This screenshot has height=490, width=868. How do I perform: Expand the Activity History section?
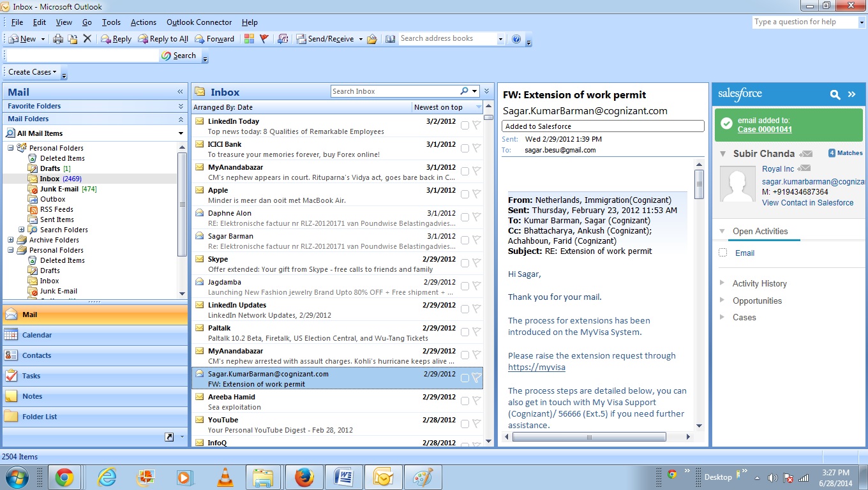[722, 283]
